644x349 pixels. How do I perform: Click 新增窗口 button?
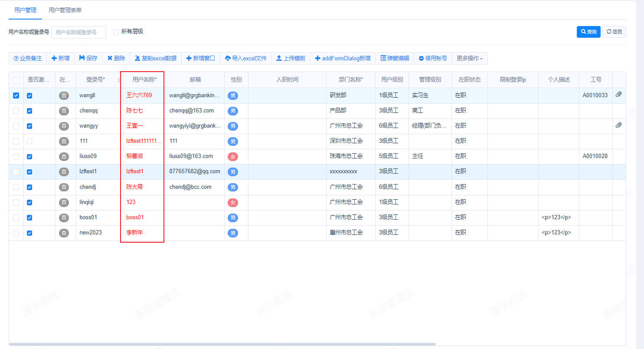click(201, 58)
